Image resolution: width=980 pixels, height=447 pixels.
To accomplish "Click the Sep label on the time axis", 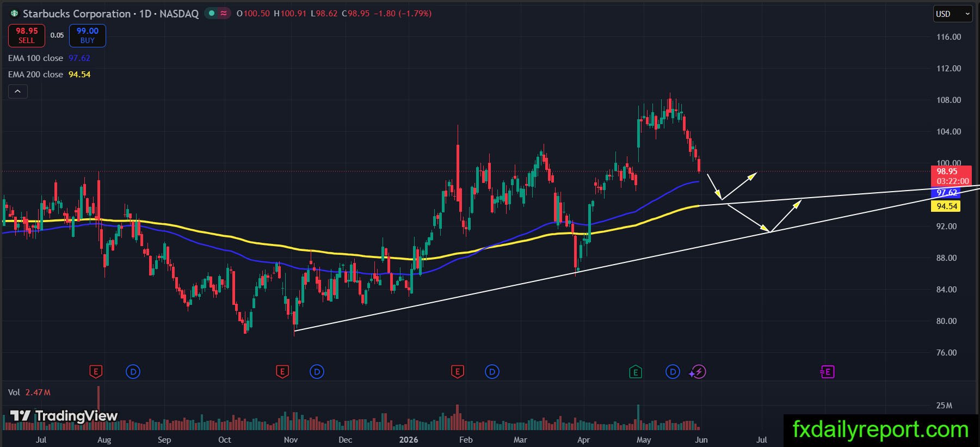I will (164, 440).
